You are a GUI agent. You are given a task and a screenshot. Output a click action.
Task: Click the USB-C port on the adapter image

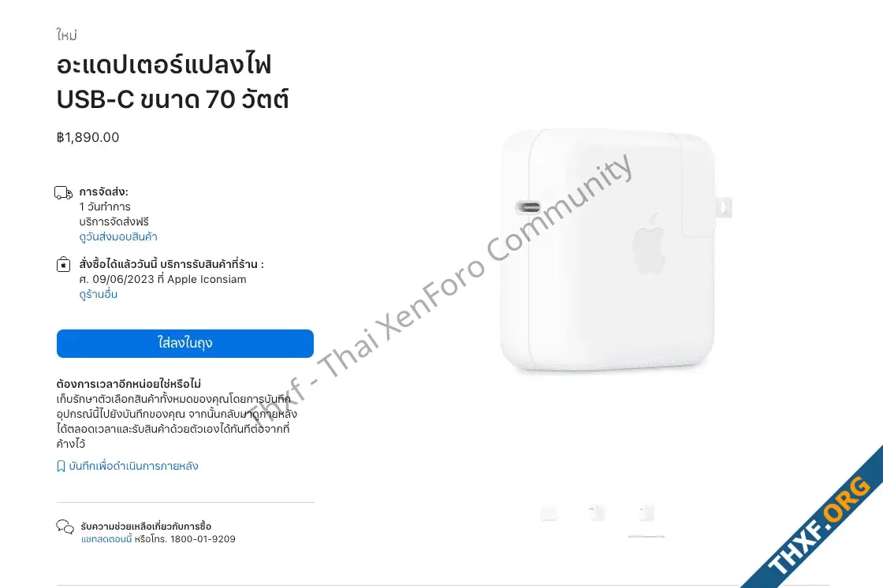coord(527,207)
